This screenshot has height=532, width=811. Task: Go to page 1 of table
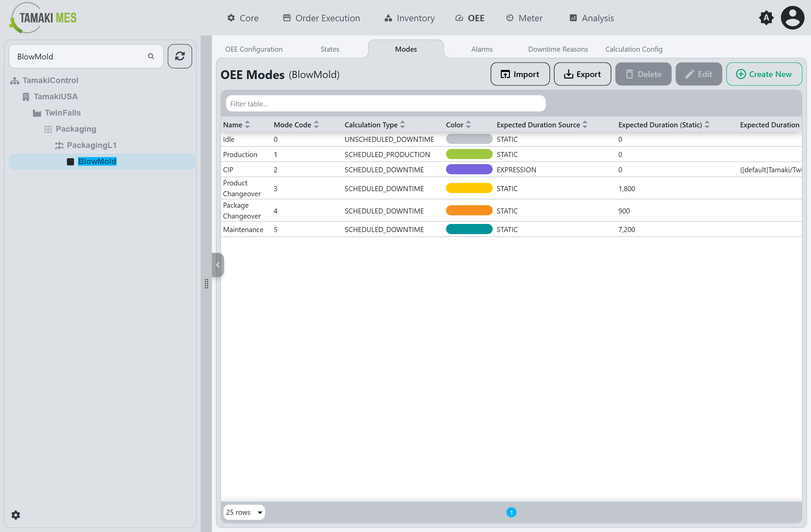(x=511, y=512)
